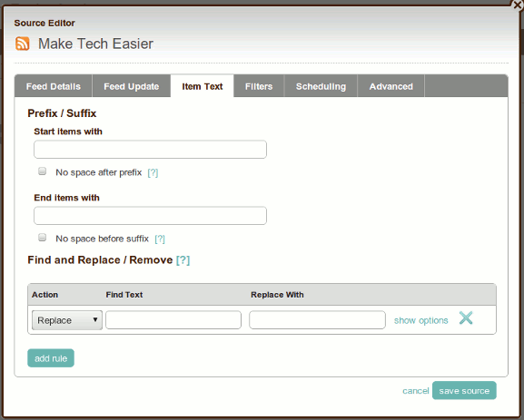The image size is (524, 420).
Task: Open the Advanced tab
Action: [x=391, y=86]
